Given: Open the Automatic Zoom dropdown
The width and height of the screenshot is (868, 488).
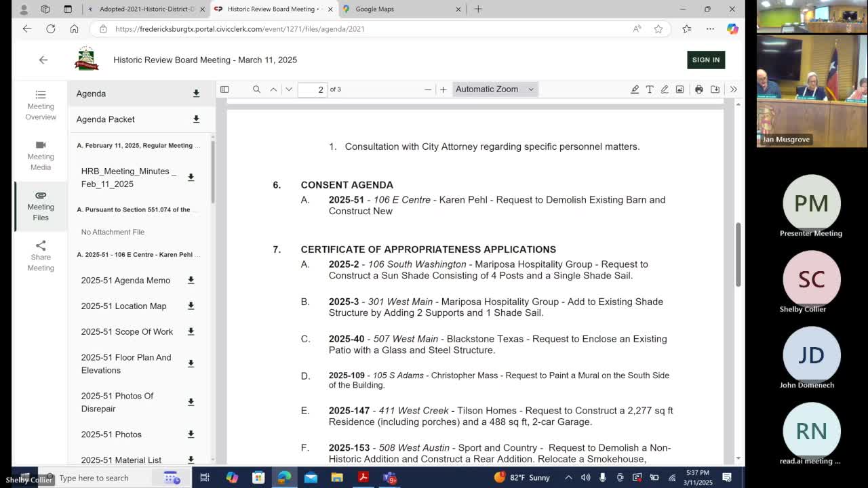Looking at the screenshot, I should pos(494,89).
